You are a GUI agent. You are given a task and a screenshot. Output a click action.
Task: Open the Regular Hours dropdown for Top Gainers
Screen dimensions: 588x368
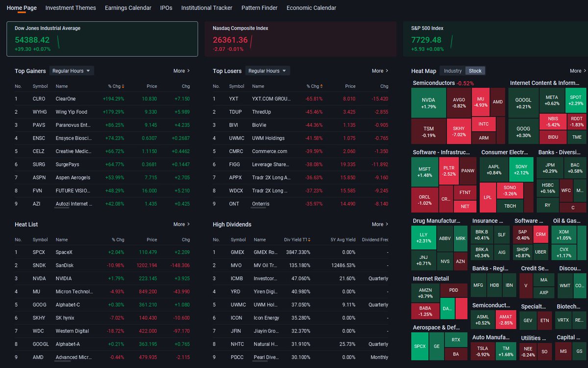[x=72, y=71]
